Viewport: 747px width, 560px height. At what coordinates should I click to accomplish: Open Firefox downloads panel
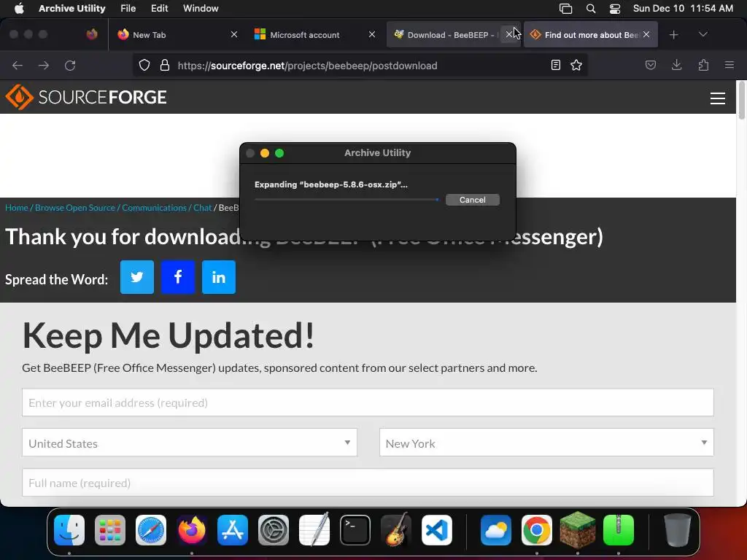676,65
